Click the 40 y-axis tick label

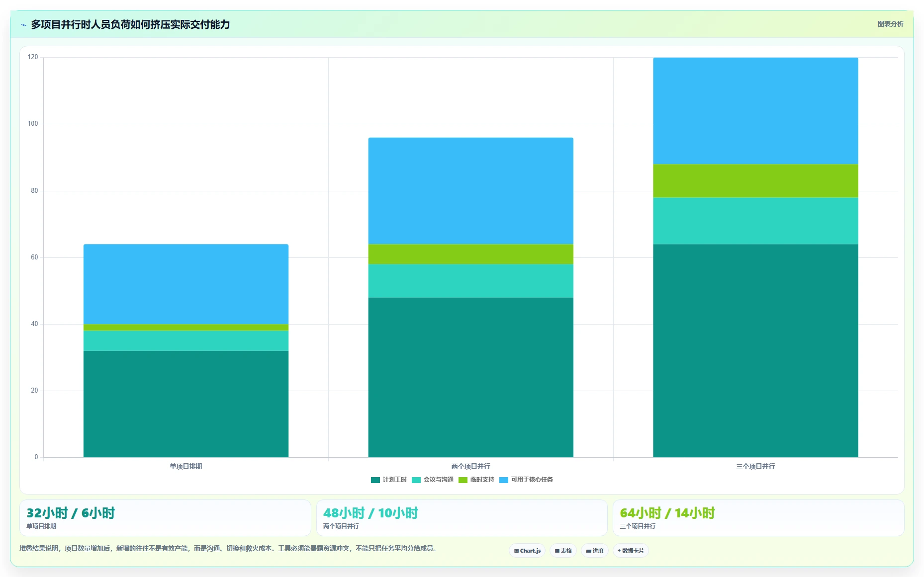coord(34,324)
